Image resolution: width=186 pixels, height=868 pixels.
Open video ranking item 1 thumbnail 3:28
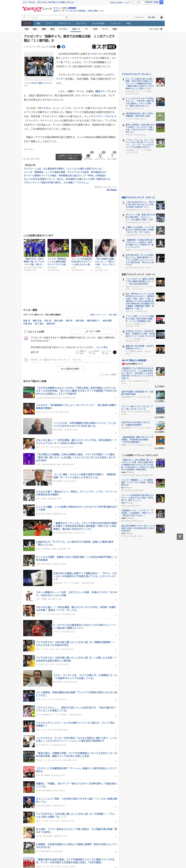160,282
